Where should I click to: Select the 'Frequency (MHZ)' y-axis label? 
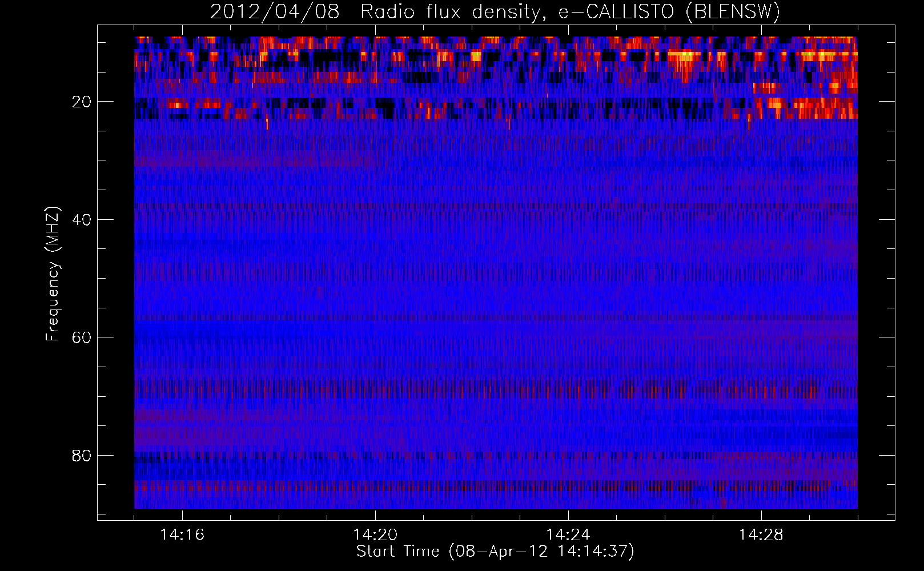pyautogui.click(x=53, y=274)
